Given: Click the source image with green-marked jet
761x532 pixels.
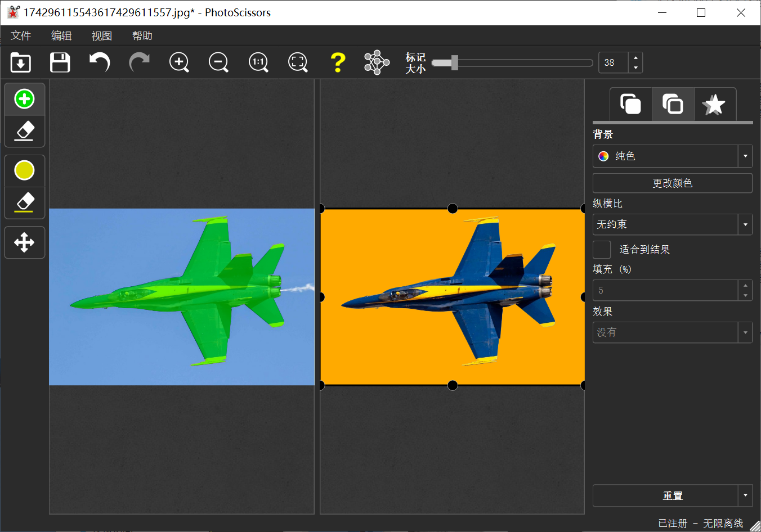Looking at the screenshot, I should click(x=182, y=297).
